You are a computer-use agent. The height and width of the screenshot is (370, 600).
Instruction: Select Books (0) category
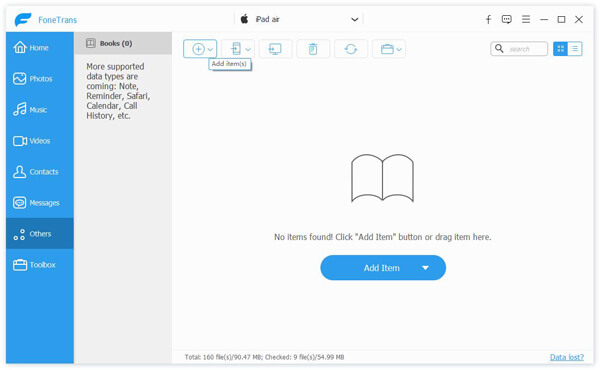123,43
